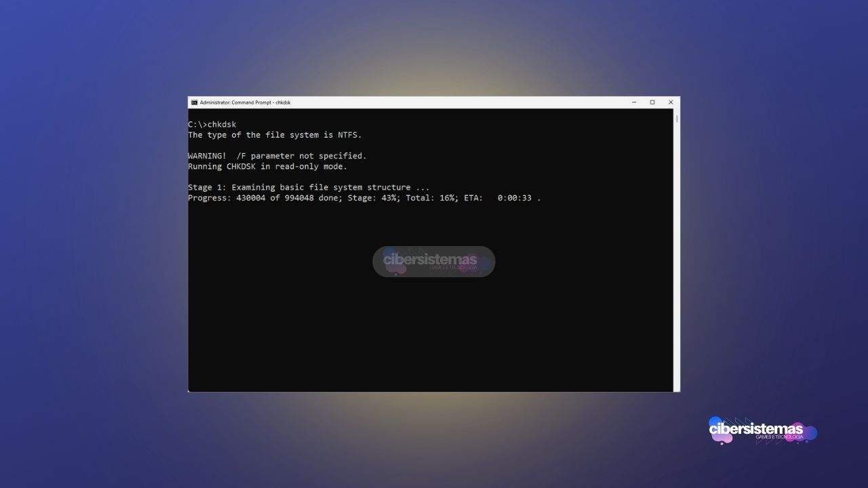Click the 'C:\>chkdsk' command line
Screen dimensions: 868x488
[212, 125]
